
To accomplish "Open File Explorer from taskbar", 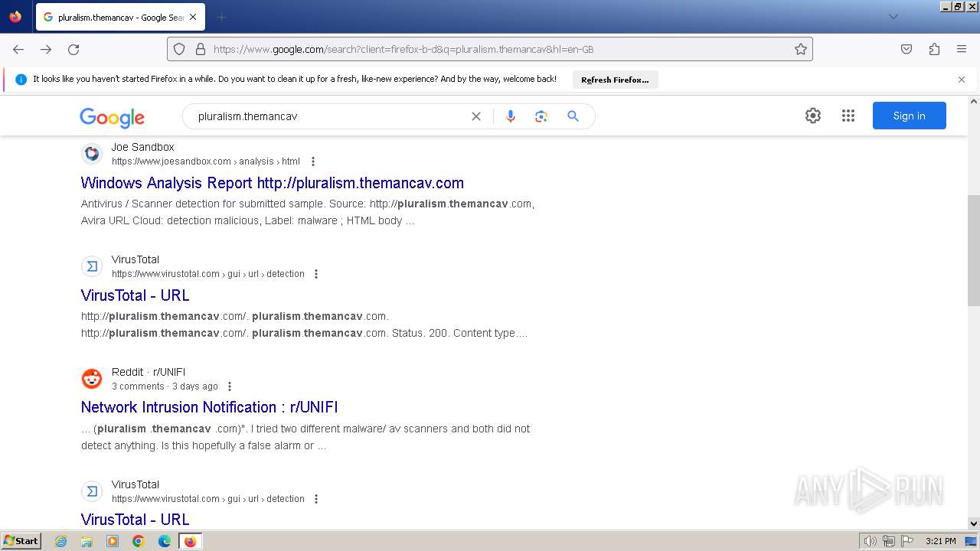I will click(x=87, y=541).
